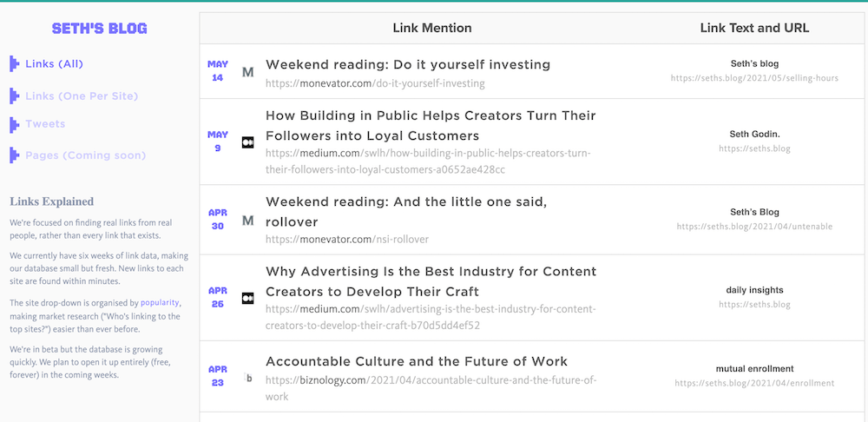
Task: Click the Medium favicon in the Apr 26 row
Action: 248,299
